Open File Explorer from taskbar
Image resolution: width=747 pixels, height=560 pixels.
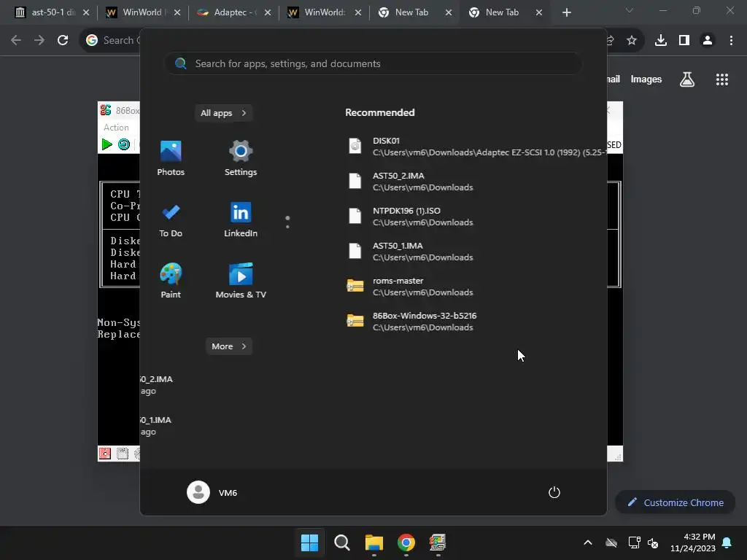coord(374,542)
